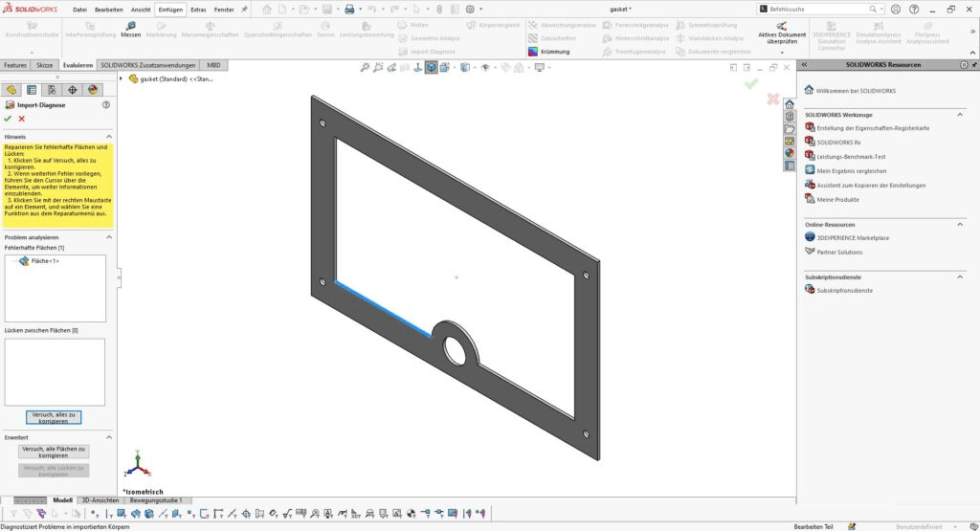
Task: Open the Einfügen menu
Action: coord(170,9)
